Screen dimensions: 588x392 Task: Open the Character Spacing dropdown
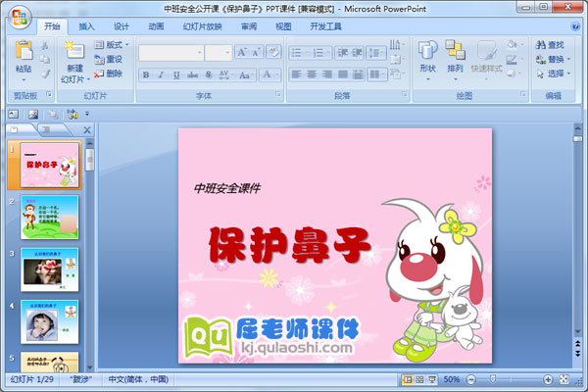225,75
